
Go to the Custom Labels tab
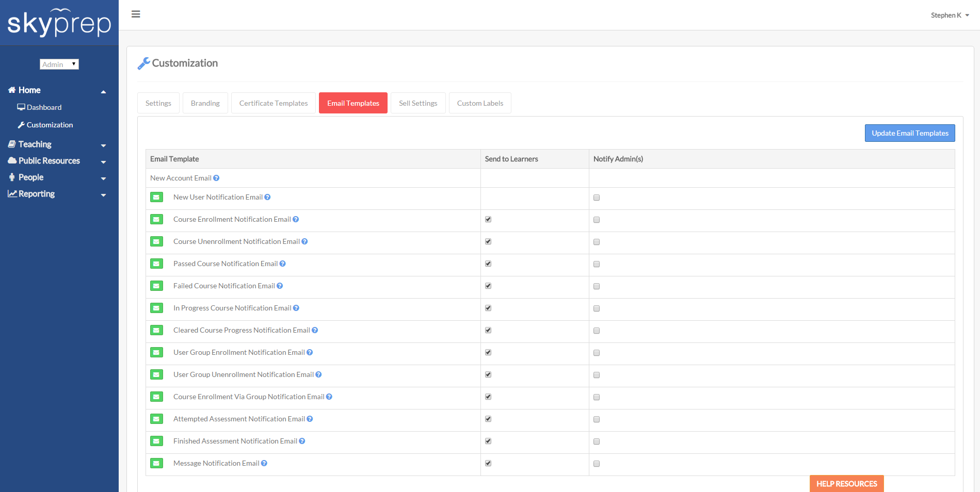click(480, 103)
